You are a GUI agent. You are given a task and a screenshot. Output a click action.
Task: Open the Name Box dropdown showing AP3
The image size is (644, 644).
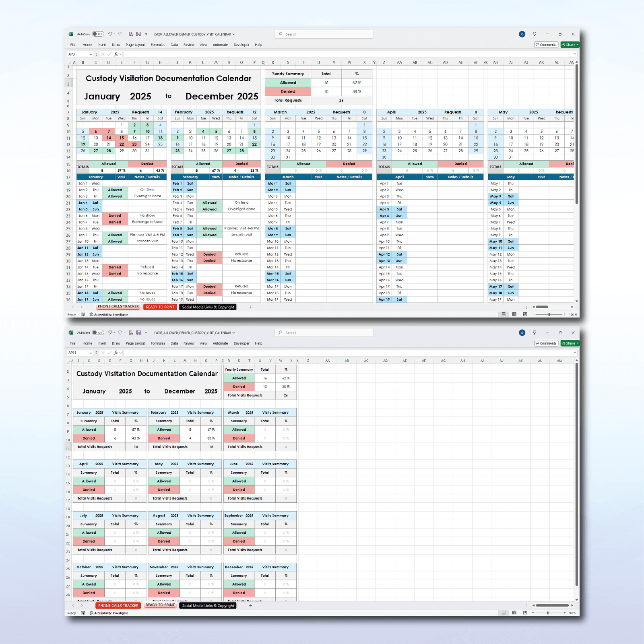[91, 54]
